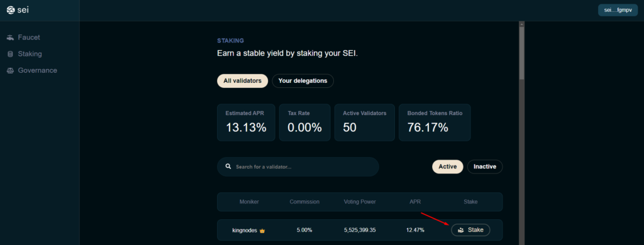
Task: Click the Staking coins icon in sidebar
Action: click(x=10, y=54)
